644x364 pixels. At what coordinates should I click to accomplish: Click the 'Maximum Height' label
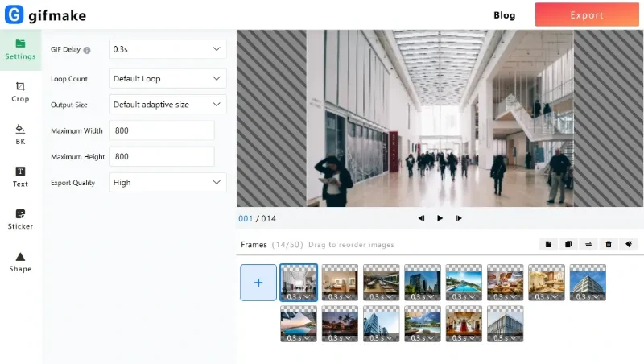pos(78,156)
